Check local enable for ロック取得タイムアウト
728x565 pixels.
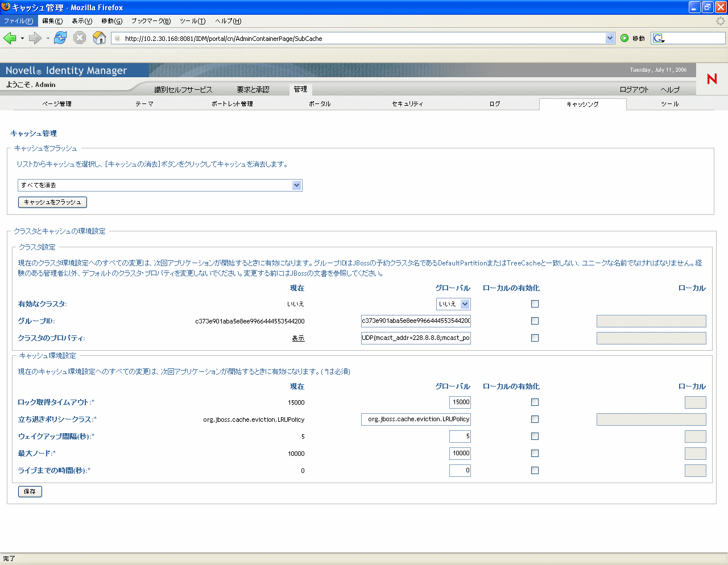pyautogui.click(x=535, y=402)
